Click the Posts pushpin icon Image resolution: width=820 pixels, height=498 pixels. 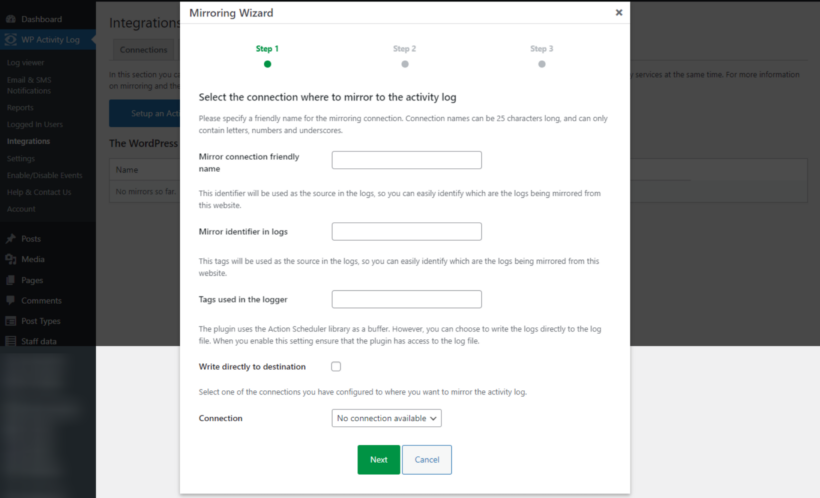click(10, 239)
